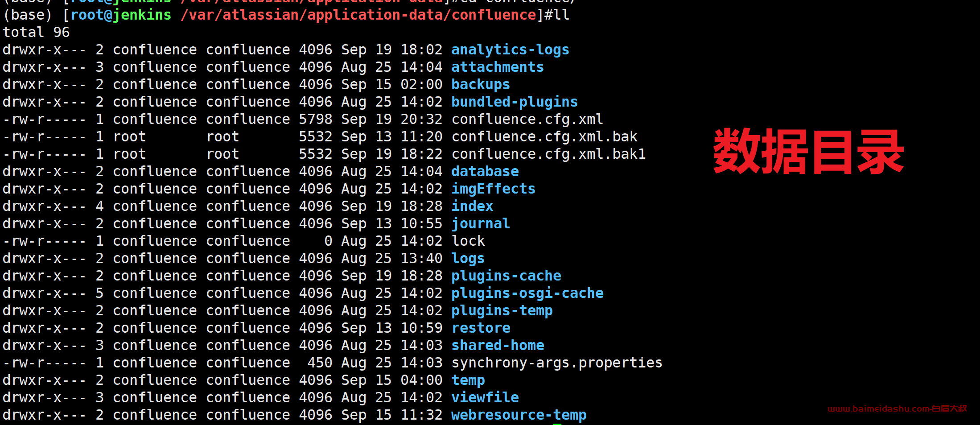This screenshot has width=980, height=425.
Task: Click the plugins-osgi-cache directory name
Action: coord(527,293)
